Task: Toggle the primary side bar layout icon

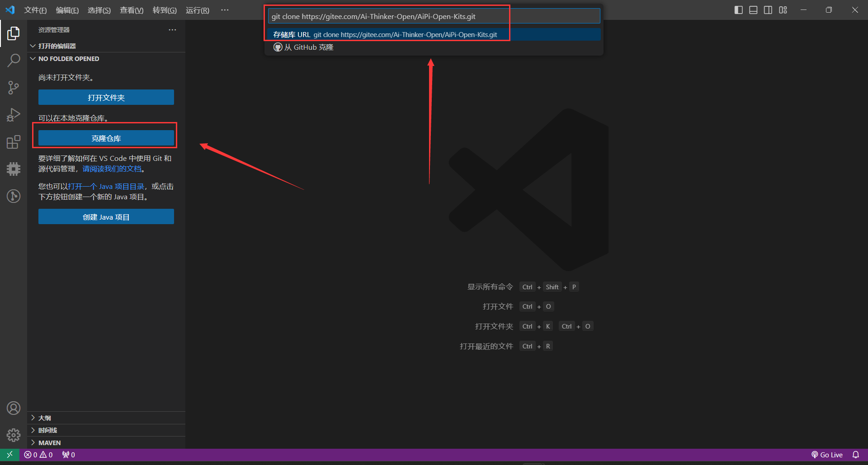Action: pos(739,10)
